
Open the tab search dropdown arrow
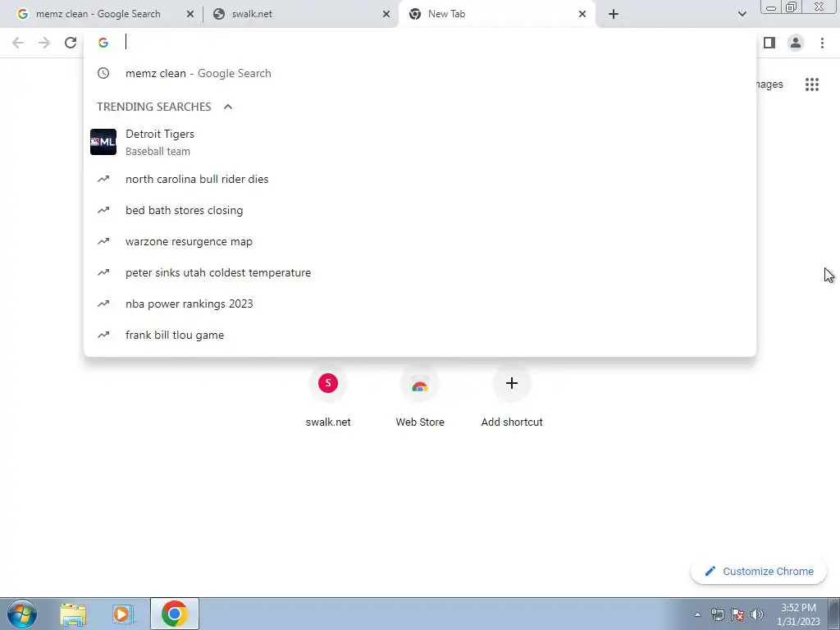point(742,14)
